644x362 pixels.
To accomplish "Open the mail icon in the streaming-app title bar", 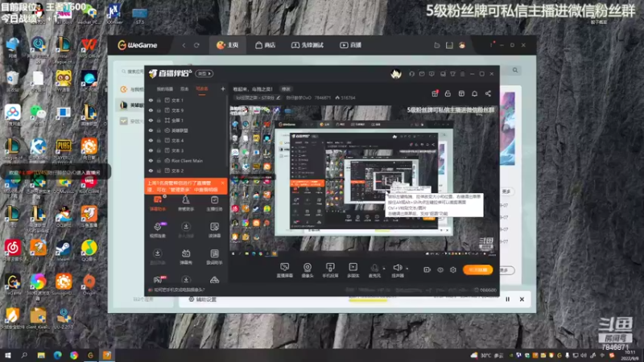I will coord(422,74).
